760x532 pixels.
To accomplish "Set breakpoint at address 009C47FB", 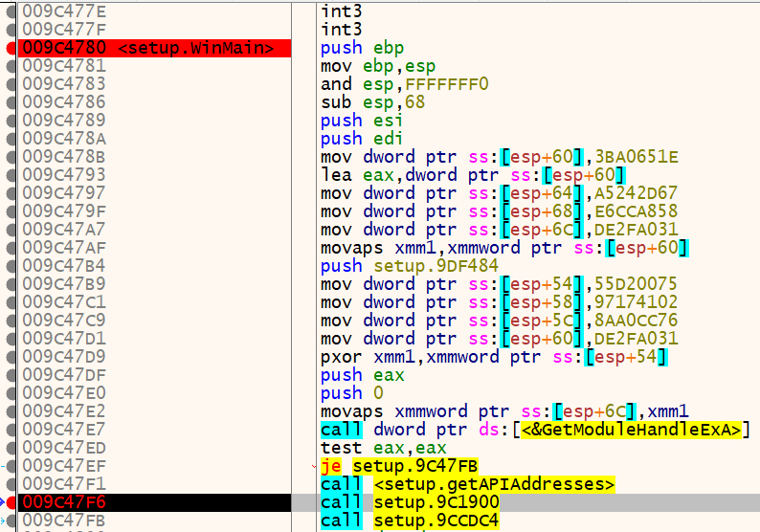I will [11, 521].
